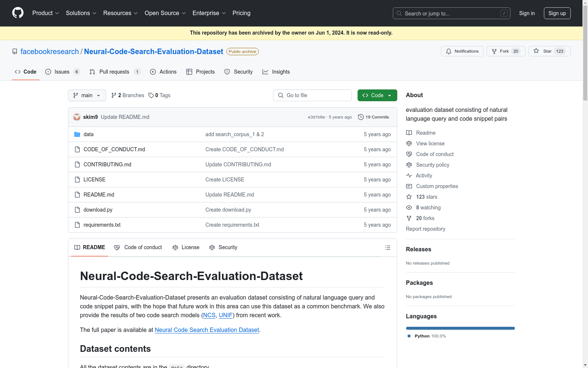Click the note icon next to Custom properties
Viewport: 588px width, 368px height.
point(409,186)
